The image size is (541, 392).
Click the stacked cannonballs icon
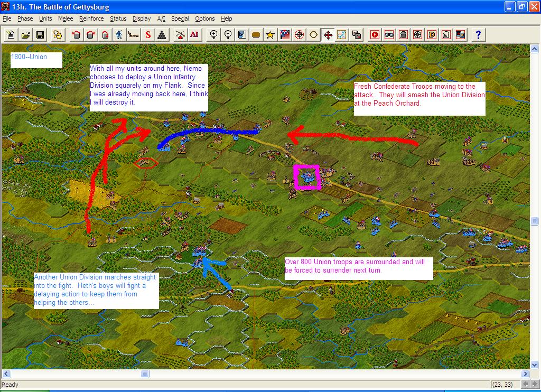tap(162, 34)
